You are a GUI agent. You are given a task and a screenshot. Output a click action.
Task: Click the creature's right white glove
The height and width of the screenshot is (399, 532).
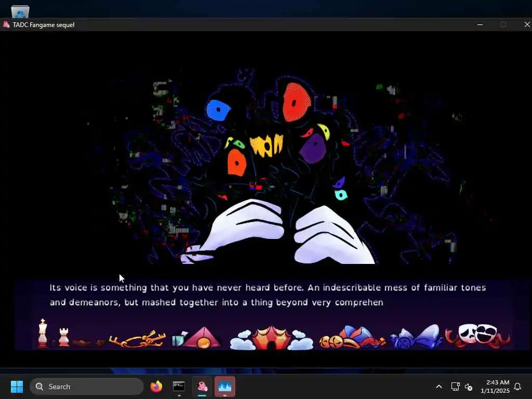333,235
